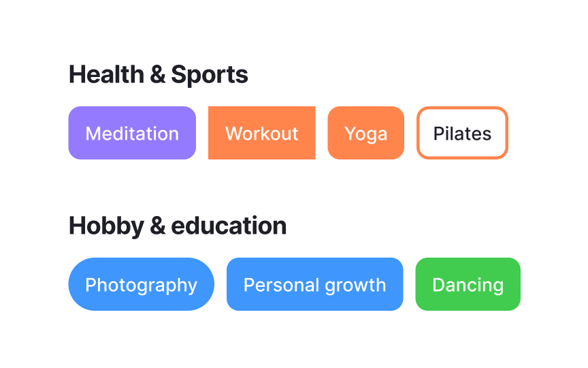588x368 pixels.
Task: Choose the Yoga tag
Action: [x=366, y=133]
